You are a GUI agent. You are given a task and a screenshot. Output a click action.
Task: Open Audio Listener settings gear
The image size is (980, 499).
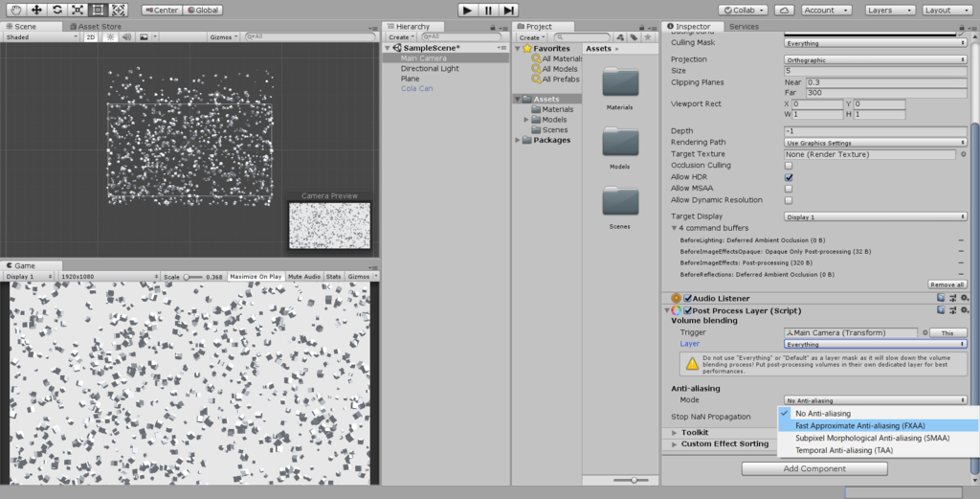pos(965,298)
